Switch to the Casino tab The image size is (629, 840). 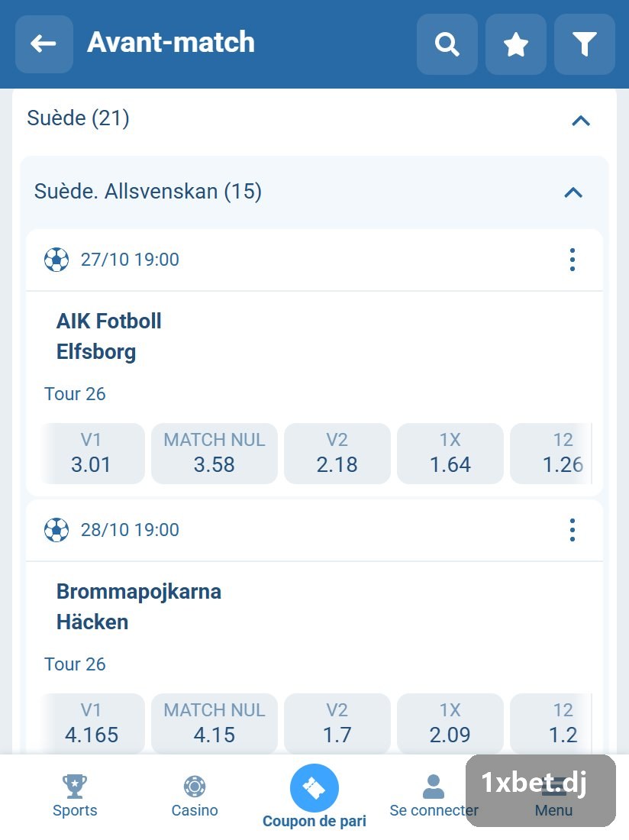[x=195, y=796]
